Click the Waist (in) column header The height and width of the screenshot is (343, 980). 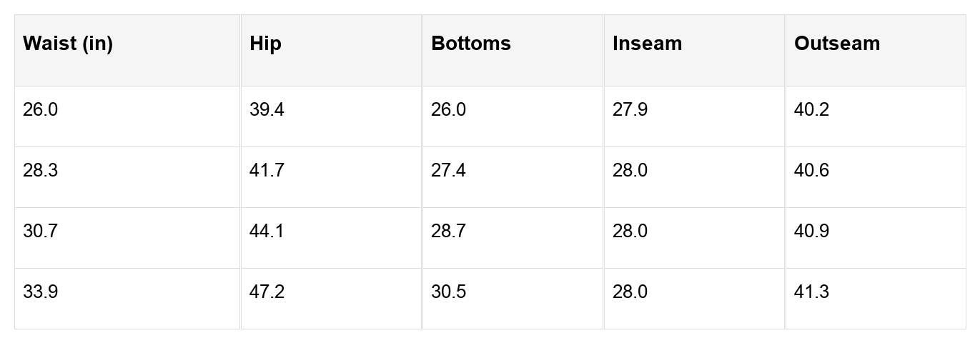(68, 44)
